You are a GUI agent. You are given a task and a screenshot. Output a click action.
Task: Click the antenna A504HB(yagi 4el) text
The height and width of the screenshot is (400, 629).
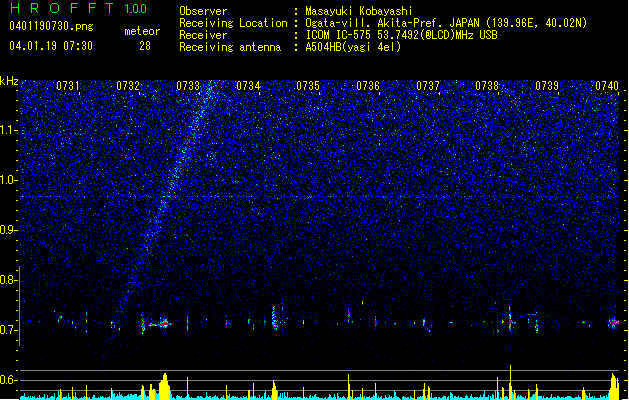(353, 47)
